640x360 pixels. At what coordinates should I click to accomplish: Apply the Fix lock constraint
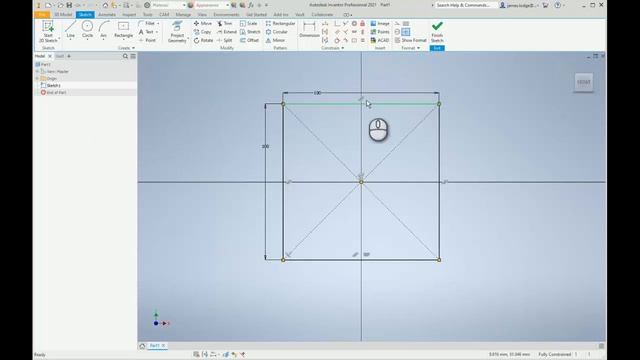(362, 23)
